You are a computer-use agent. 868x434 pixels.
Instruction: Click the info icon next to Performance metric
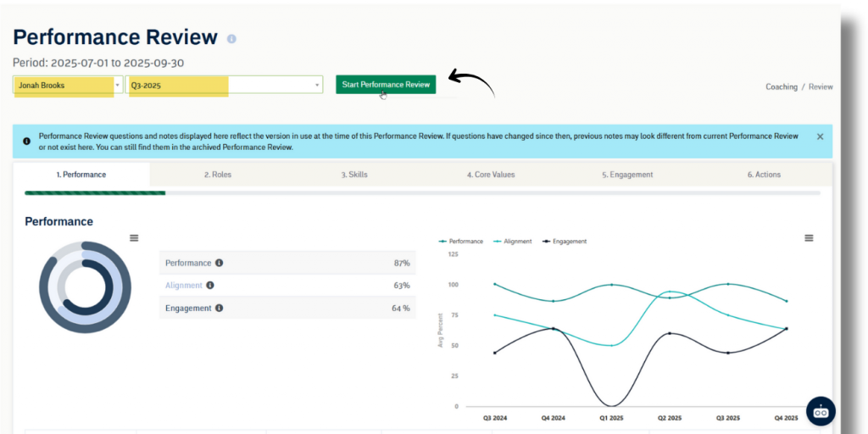point(219,263)
